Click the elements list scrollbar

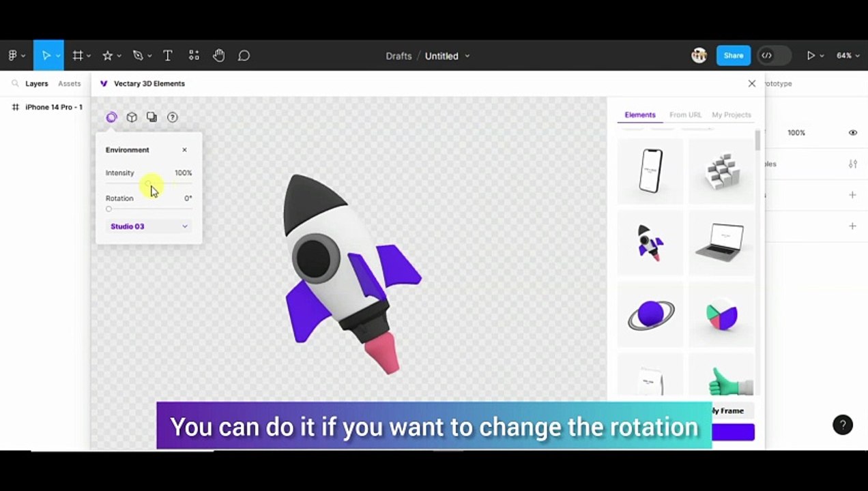tap(757, 140)
